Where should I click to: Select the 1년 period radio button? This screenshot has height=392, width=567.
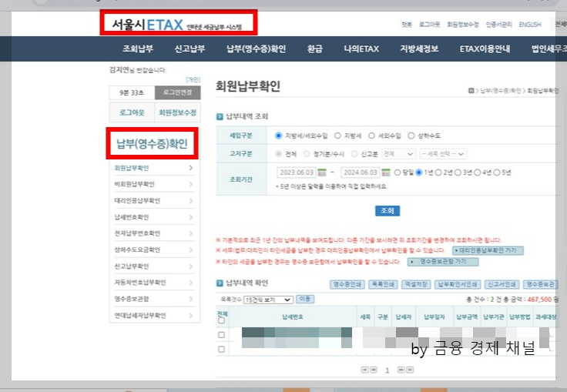(x=419, y=173)
